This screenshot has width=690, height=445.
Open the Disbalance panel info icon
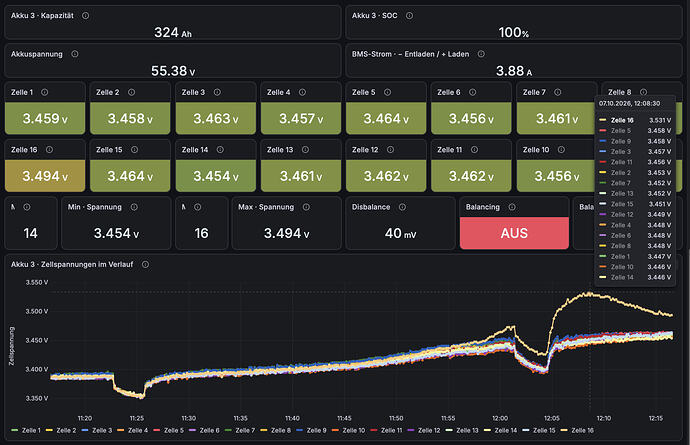pos(402,207)
